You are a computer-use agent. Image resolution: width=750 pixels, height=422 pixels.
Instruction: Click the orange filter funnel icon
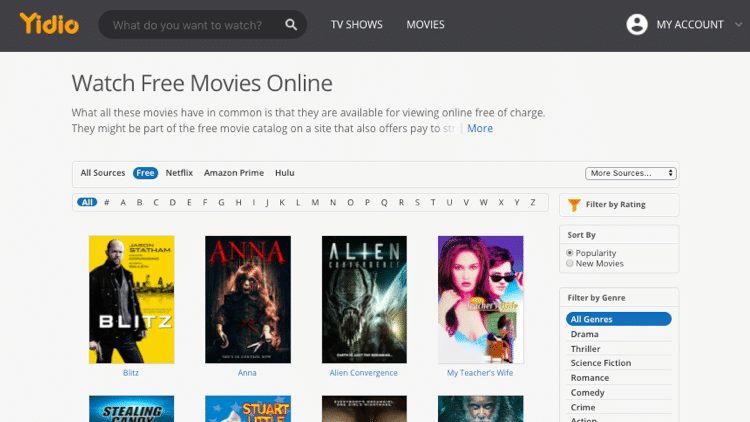pos(574,205)
